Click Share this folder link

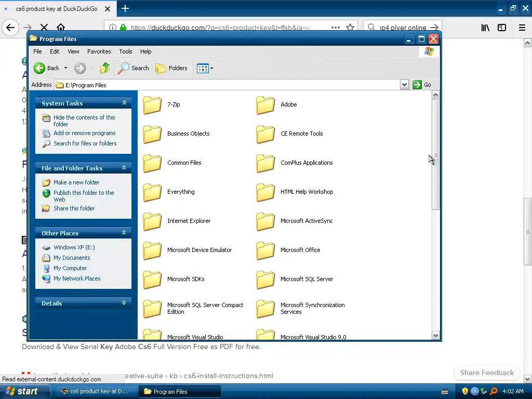74,208
